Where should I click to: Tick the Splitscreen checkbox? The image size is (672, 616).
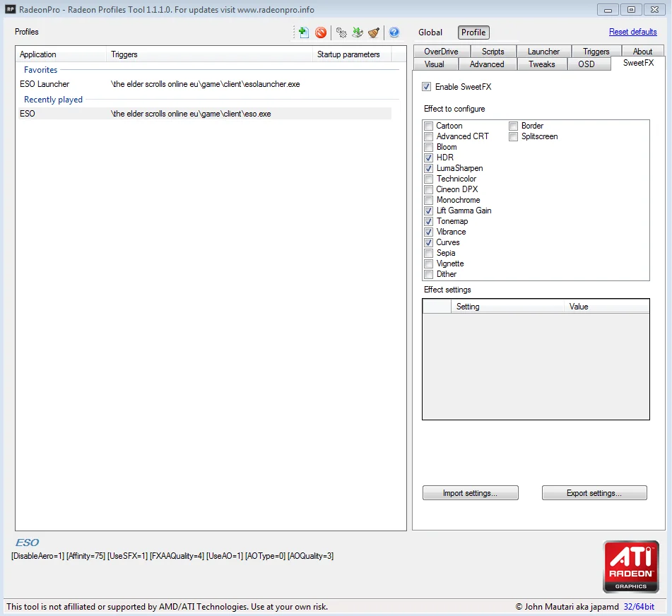(x=514, y=136)
